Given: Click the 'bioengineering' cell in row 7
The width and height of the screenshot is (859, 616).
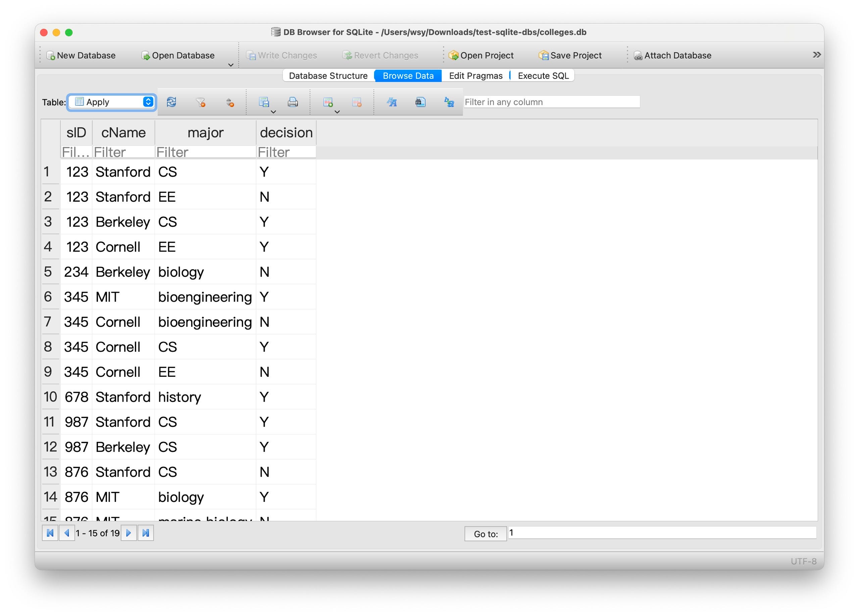Looking at the screenshot, I should [x=205, y=322].
